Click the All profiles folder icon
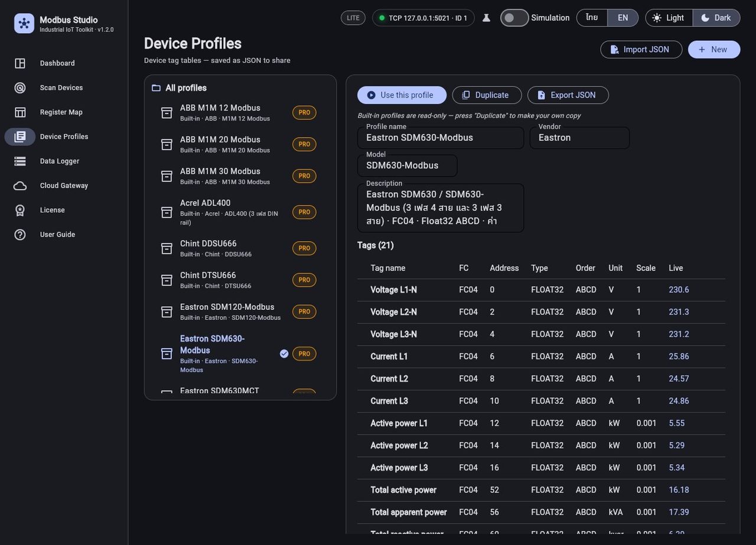Screen dimensions: 756x545 click(x=156, y=88)
